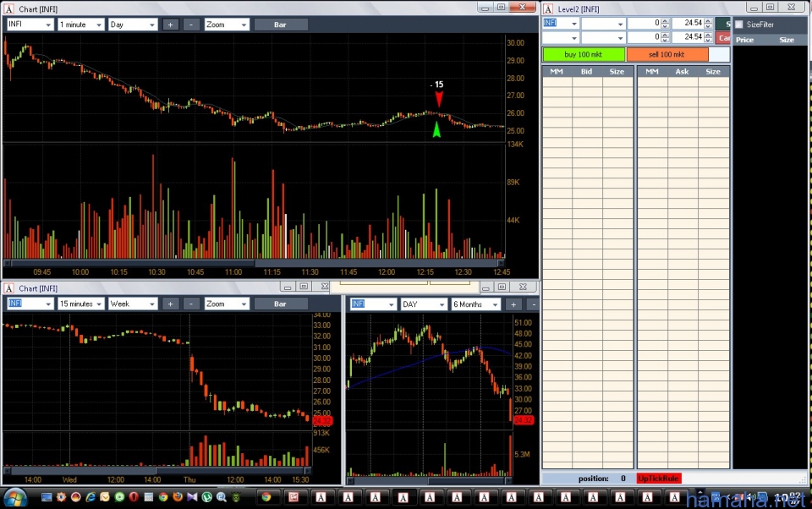
Task: Open the DAY interval dropdown
Action: tap(424, 304)
